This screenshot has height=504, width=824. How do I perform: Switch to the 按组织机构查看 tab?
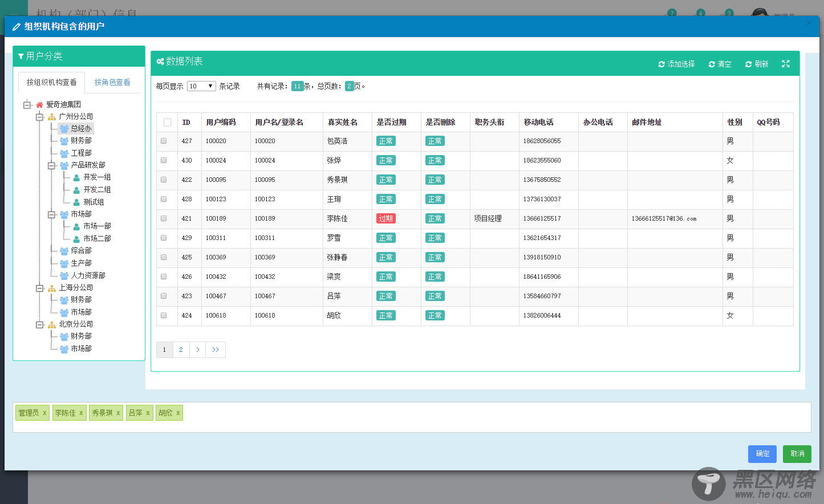point(51,83)
